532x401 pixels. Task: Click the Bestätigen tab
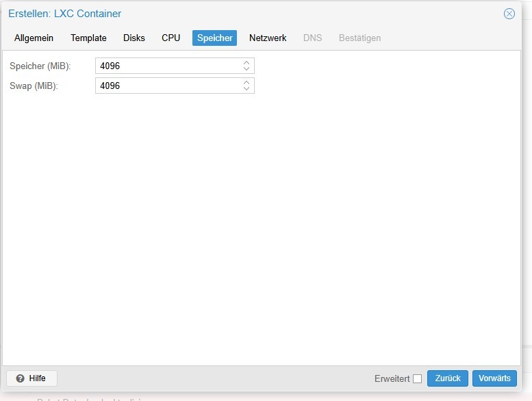coord(359,38)
